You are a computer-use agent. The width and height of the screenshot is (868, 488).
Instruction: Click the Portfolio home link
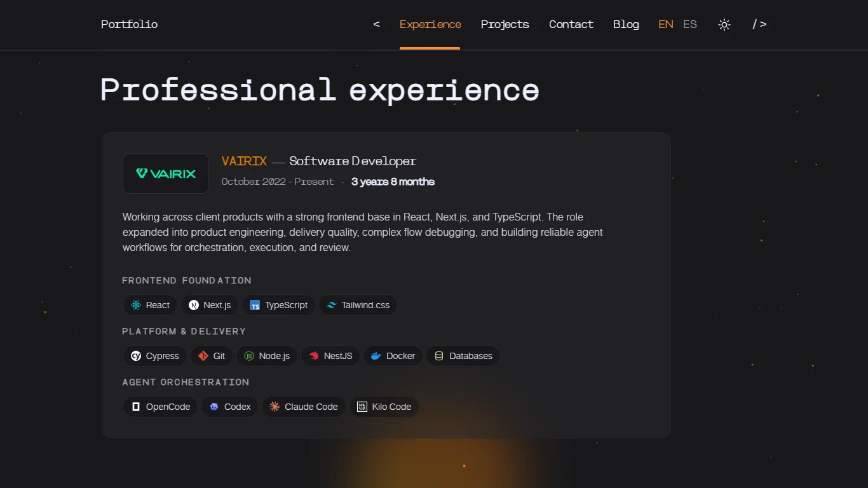point(130,24)
